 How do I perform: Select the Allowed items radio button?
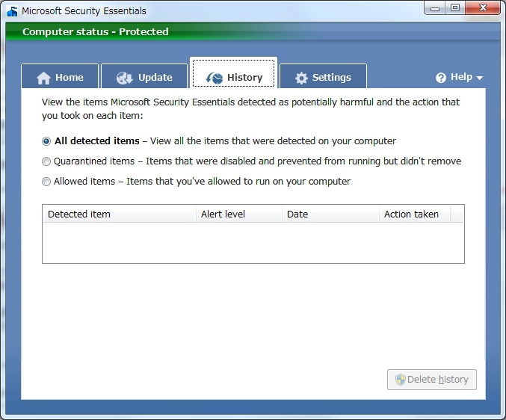[46, 182]
